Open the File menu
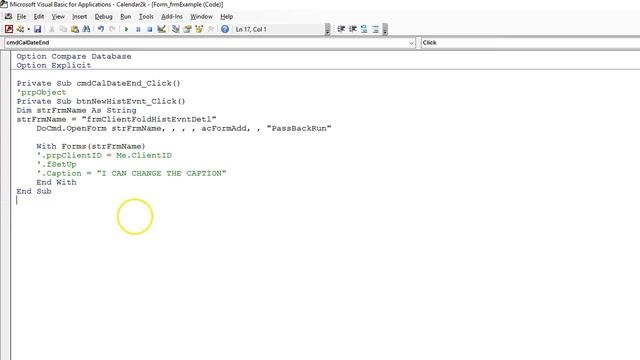Image resolution: width=640 pixels, height=360 pixels. click(21, 16)
